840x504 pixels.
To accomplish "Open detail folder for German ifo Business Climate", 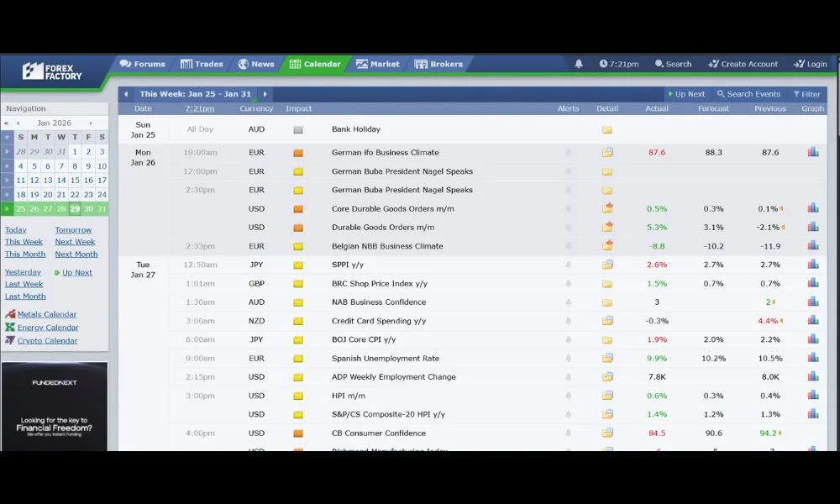I will tap(607, 153).
